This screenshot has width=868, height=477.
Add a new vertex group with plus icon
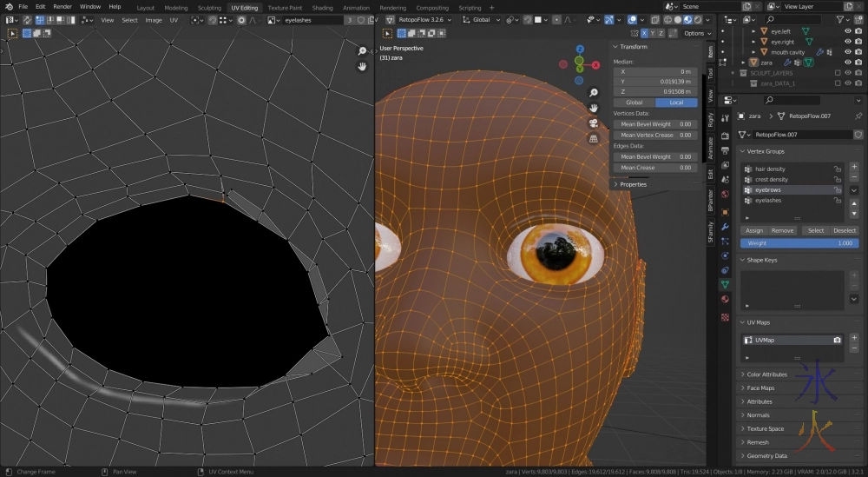point(853,165)
